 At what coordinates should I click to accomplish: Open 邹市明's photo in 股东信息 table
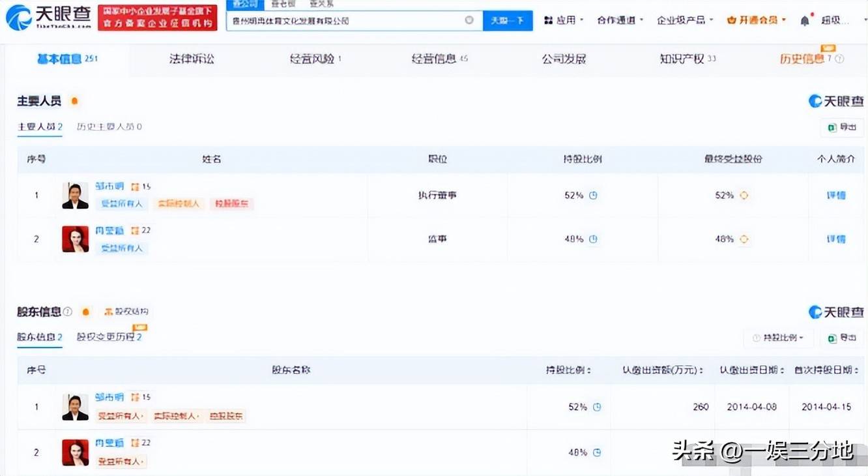click(75, 407)
